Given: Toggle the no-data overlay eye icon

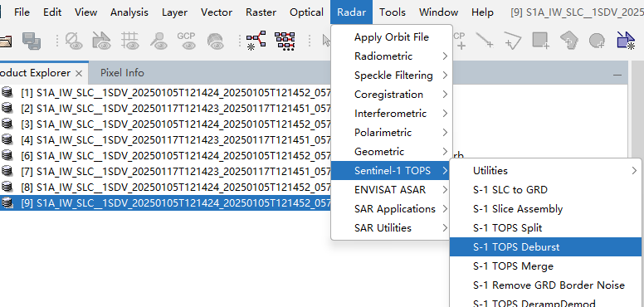Looking at the screenshot, I should 74,41.
